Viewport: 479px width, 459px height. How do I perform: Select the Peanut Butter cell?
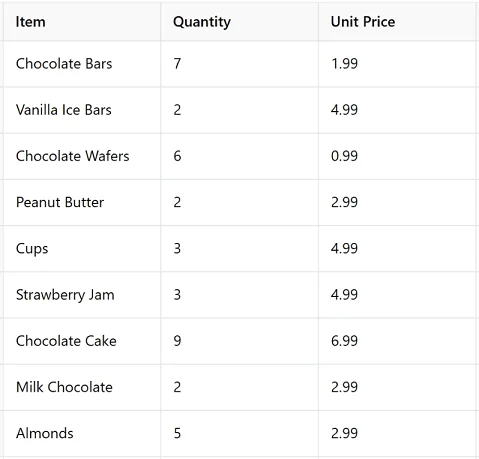click(82, 202)
